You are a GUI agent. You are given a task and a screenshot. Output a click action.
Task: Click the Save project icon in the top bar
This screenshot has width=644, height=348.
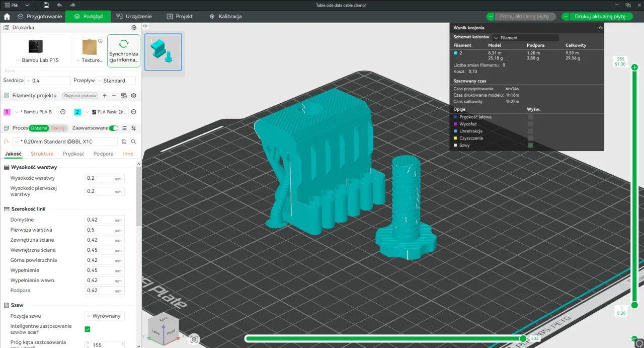point(46,5)
